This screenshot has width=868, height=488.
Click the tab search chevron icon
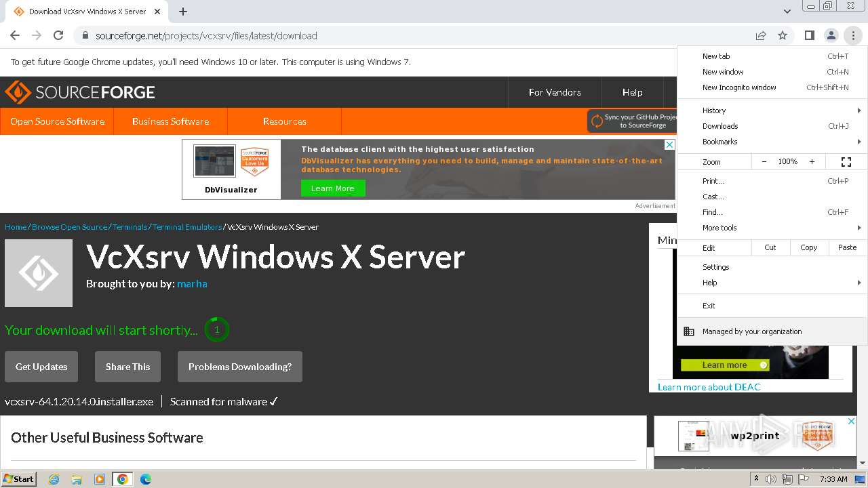click(x=787, y=12)
